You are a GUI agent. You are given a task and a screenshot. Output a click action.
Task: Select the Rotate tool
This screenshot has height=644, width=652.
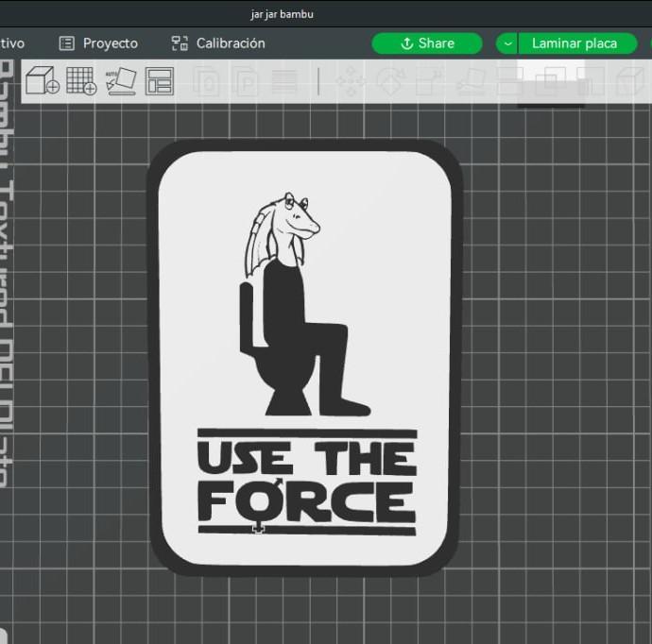coord(389,82)
